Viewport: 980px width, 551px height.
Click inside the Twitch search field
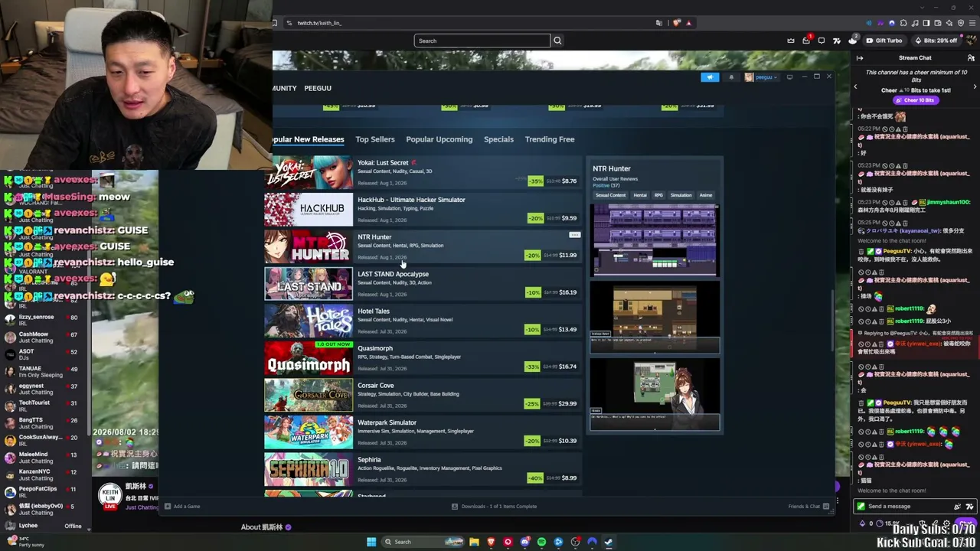[482, 41]
